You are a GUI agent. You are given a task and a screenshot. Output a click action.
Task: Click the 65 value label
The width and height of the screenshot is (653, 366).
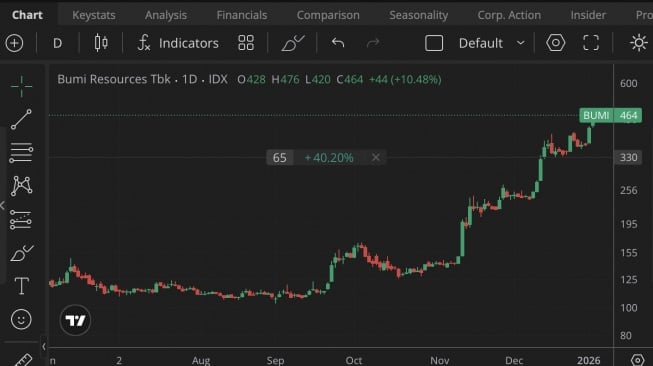coord(279,158)
